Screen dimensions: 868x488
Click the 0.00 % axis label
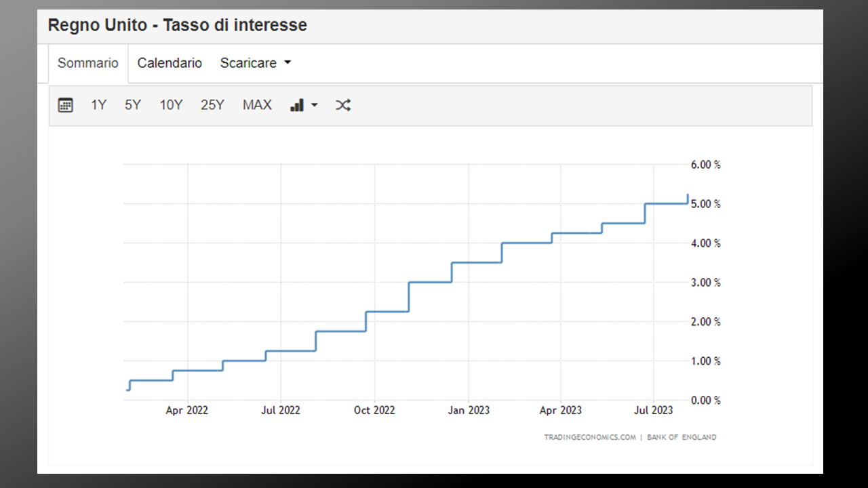coord(705,401)
